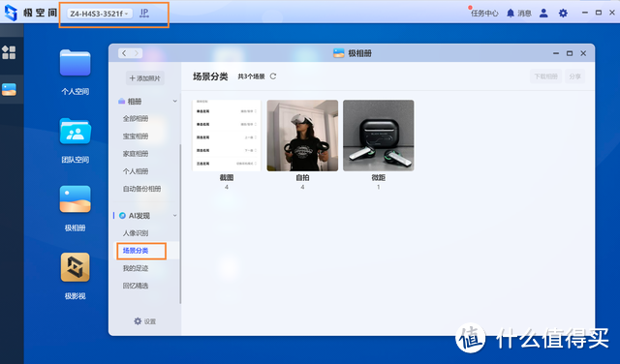This screenshot has width=620, height=364.
Task: Open 我的足迹 in sidebar
Action: click(x=136, y=268)
